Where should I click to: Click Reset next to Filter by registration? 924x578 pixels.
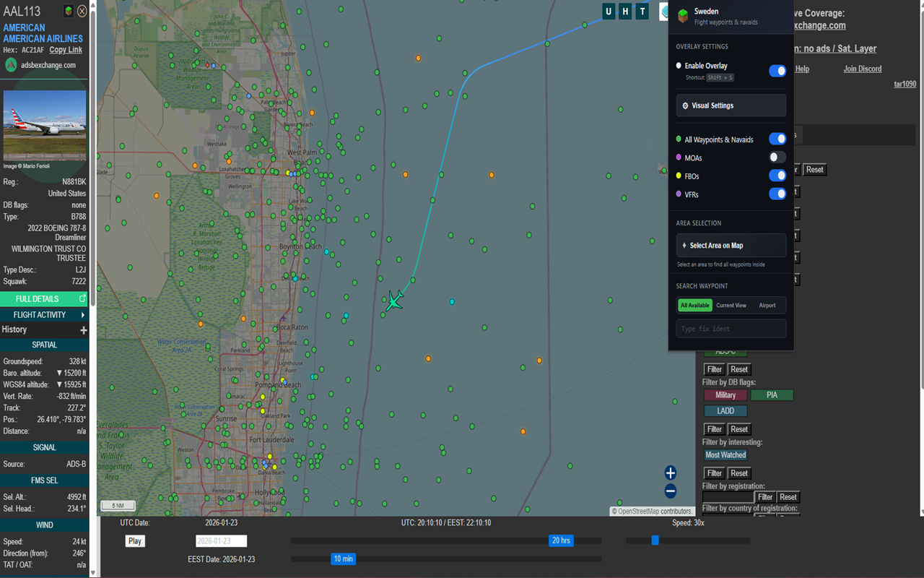[788, 497]
